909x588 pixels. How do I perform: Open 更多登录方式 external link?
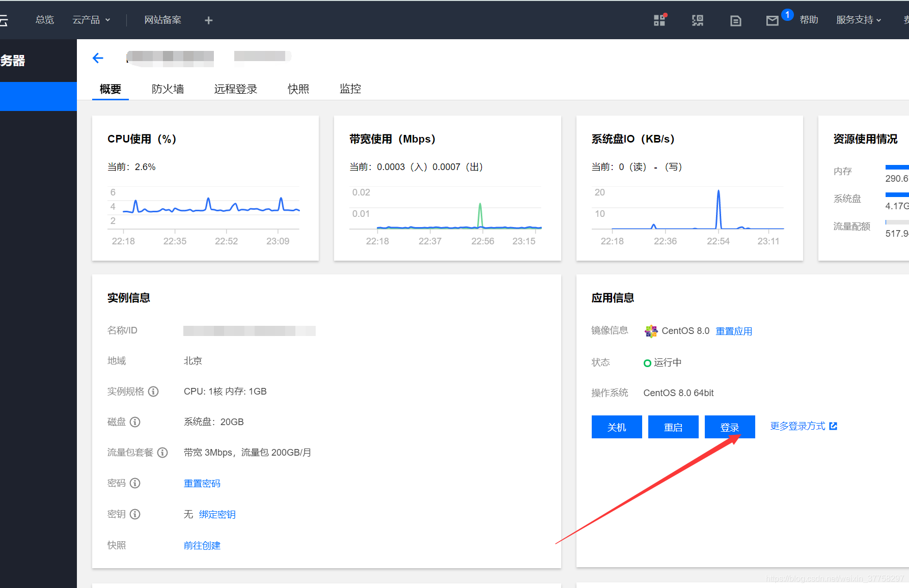coord(804,426)
